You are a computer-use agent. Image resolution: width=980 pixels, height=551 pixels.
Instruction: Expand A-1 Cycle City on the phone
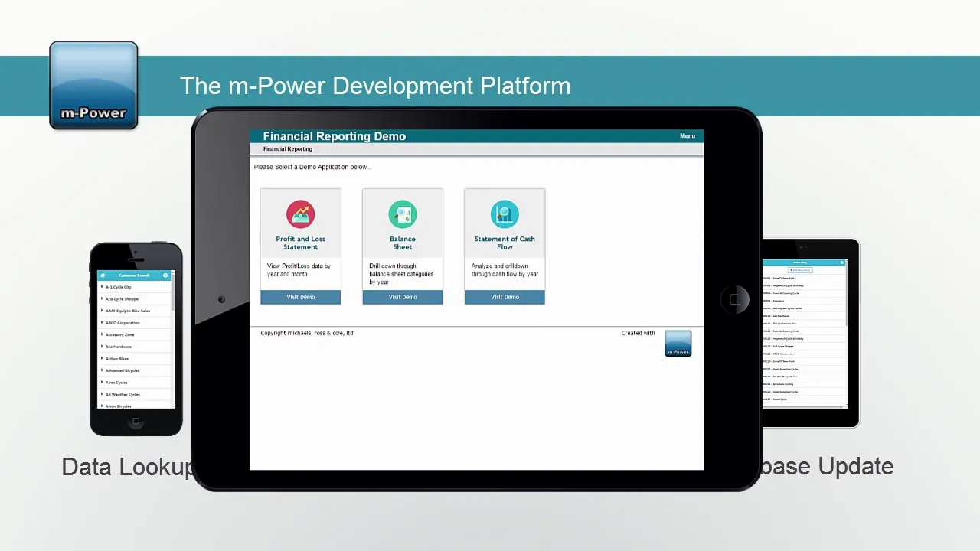(x=134, y=287)
